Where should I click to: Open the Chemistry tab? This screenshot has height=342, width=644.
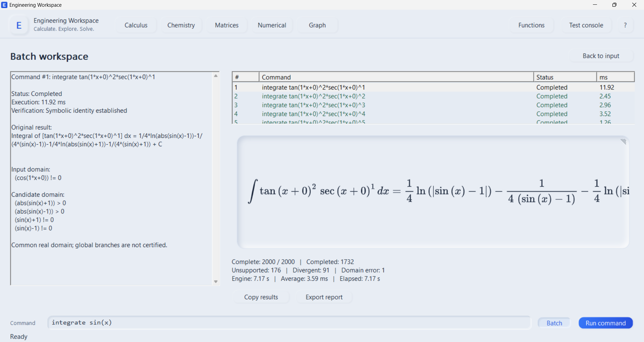pos(181,25)
